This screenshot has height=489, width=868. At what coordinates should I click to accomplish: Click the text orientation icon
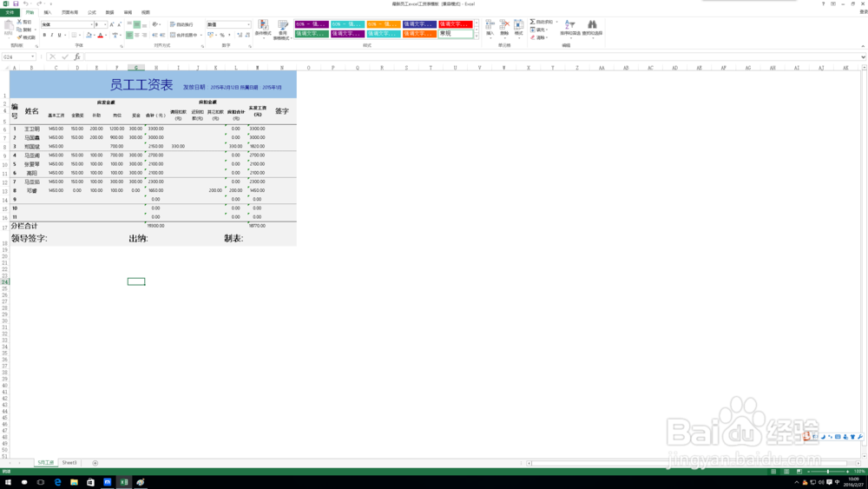155,24
